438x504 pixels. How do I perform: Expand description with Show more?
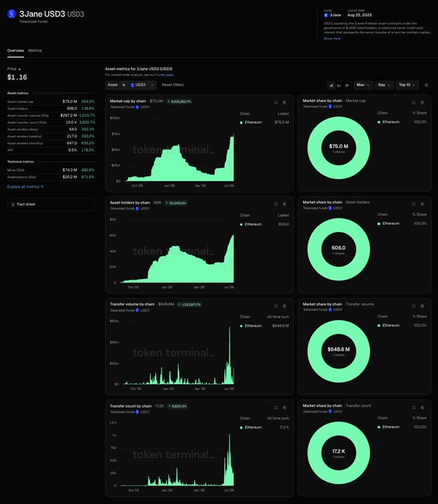[332, 39]
